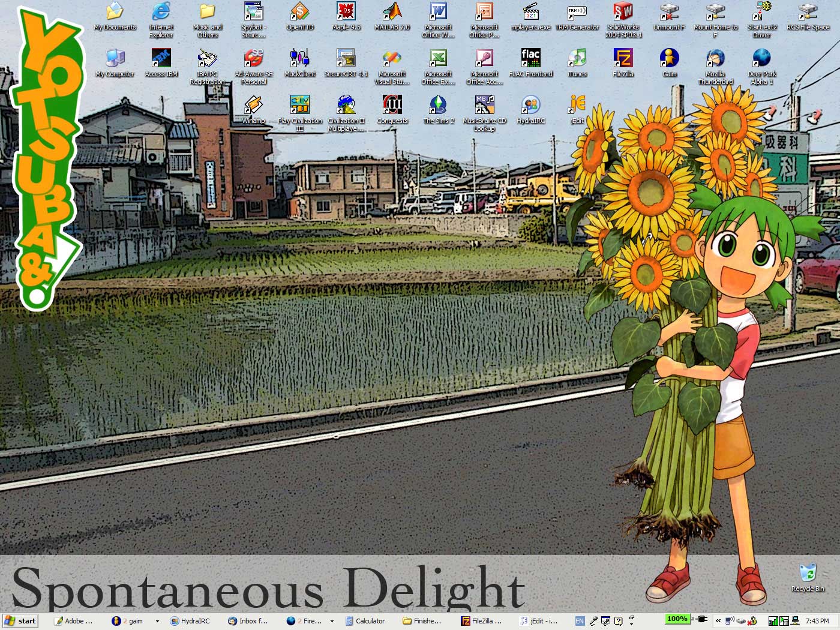Image resolution: width=840 pixels, height=630 pixels.
Task: Click the 100% battery level meter
Action: click(x=677, y=619)
